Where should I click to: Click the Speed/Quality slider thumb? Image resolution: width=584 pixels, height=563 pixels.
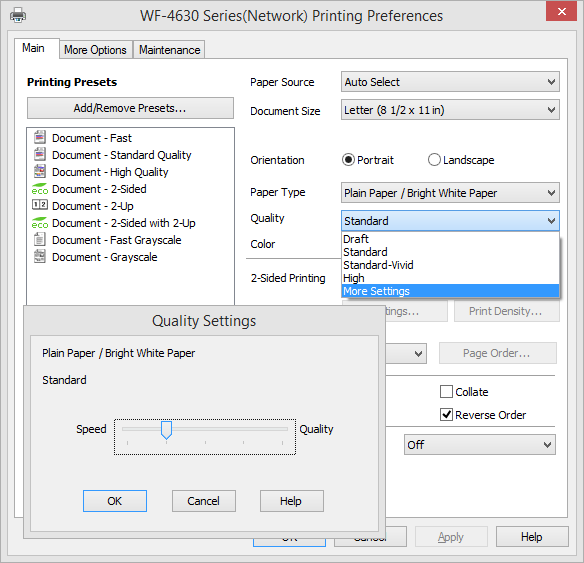[x=166, y=430]
